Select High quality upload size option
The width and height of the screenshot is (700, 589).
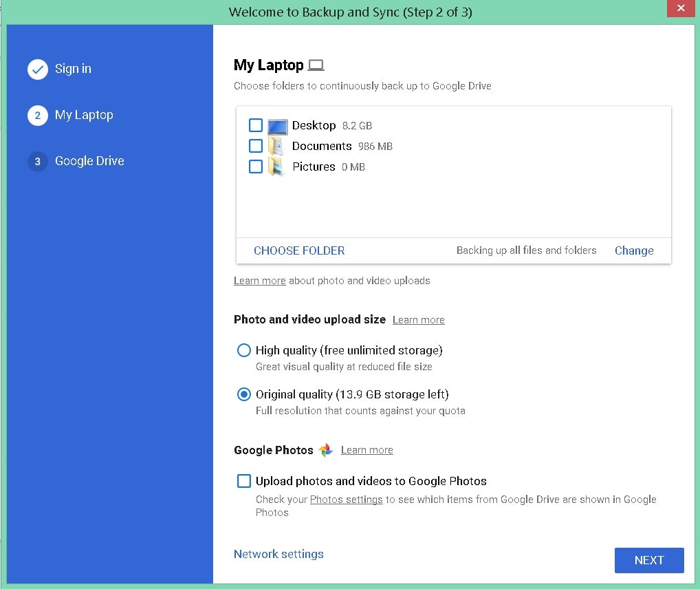(244, 350)
